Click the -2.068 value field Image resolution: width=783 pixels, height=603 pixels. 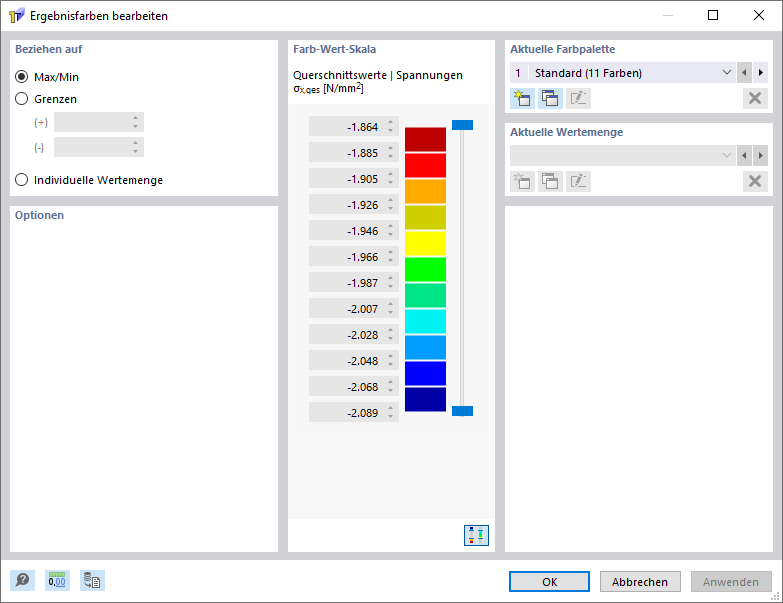(x=354, y=386)
